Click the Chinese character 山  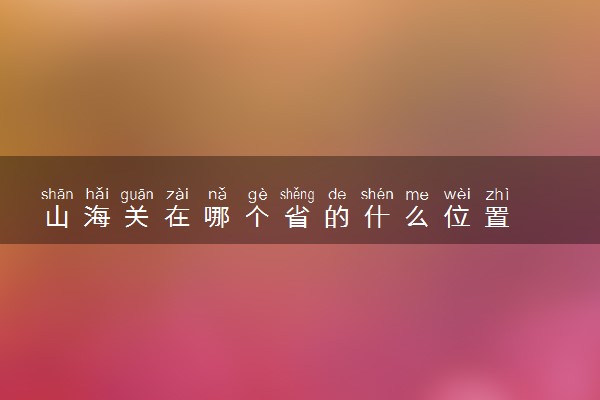(x=57, y=217)
